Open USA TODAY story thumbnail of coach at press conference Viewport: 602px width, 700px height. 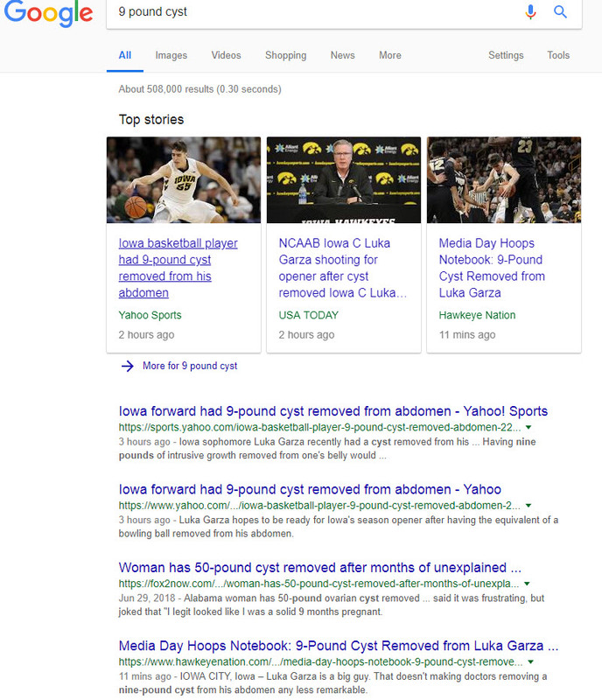(344, 180)
